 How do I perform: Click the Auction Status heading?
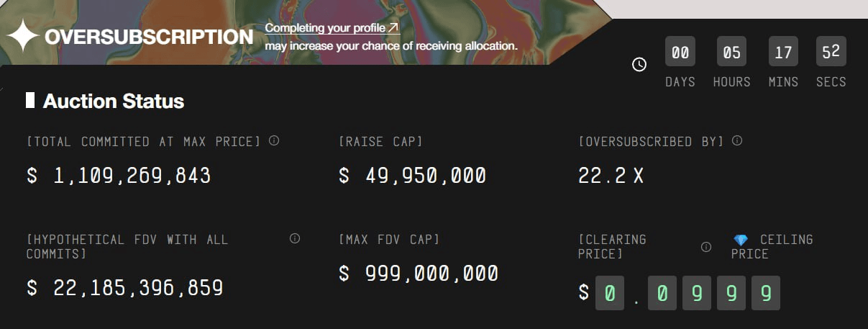(113, 102)
